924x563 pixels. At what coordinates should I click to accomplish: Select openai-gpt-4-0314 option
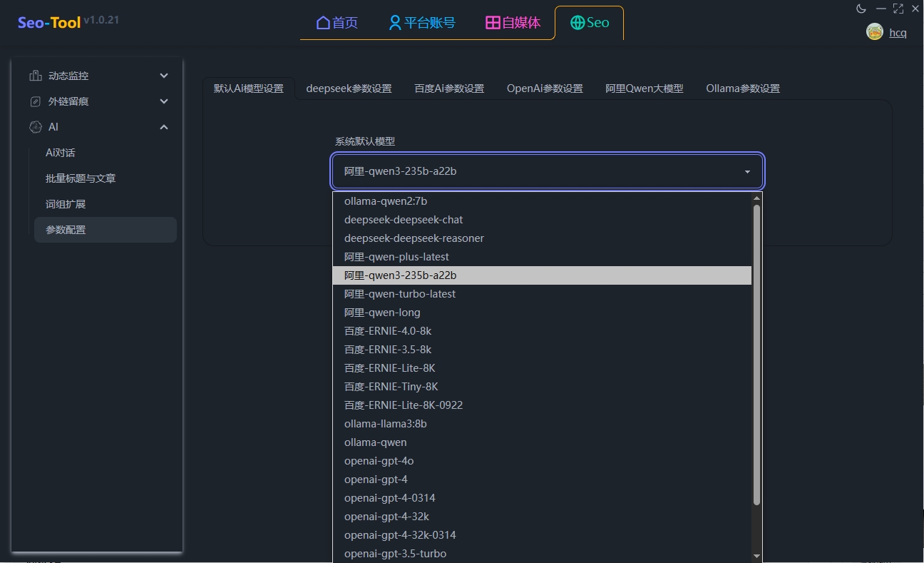coord(542,498)
